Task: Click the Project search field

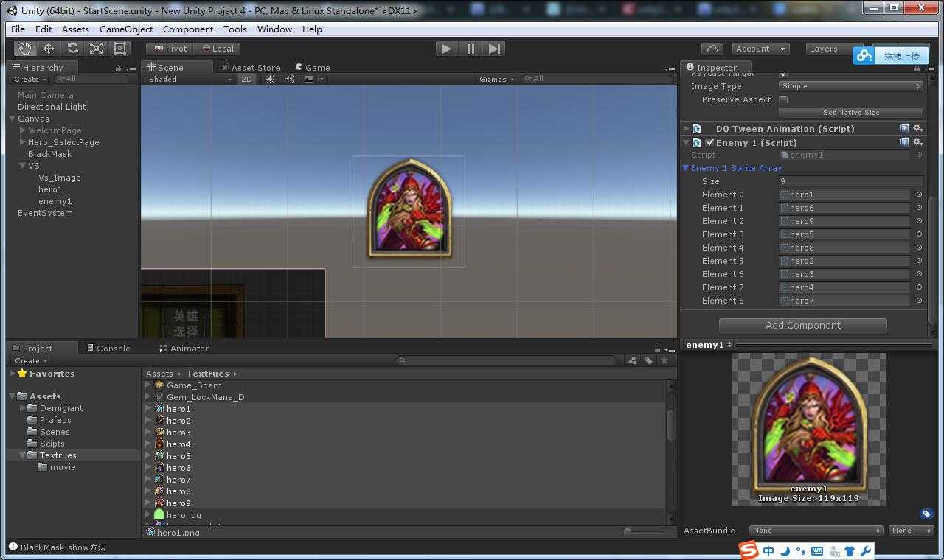Action: [x=507, y=360]
